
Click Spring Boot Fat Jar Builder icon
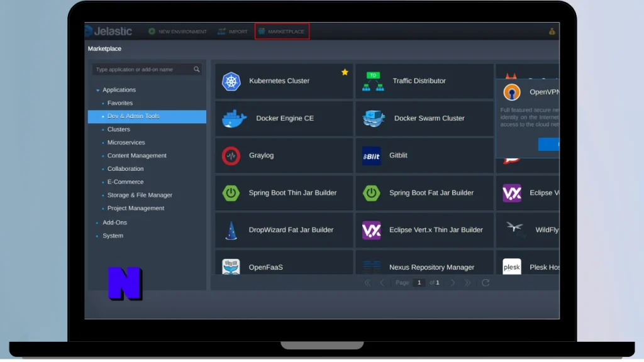[371, 193]
